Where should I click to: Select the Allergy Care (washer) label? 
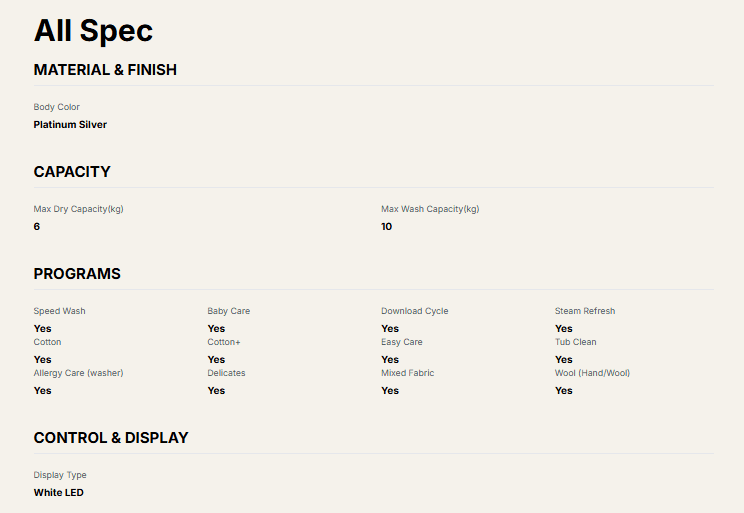point(78,373)
